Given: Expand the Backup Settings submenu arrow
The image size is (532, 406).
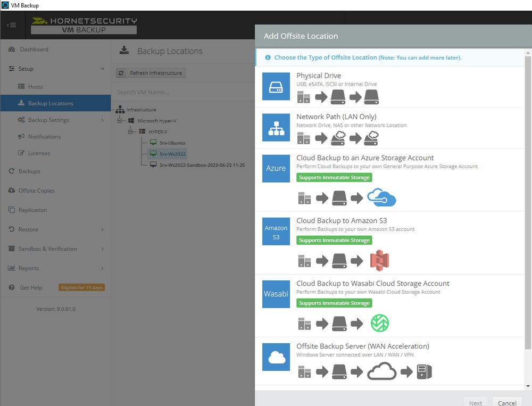Looking at the screenshot, I should [x=103, y=120].
